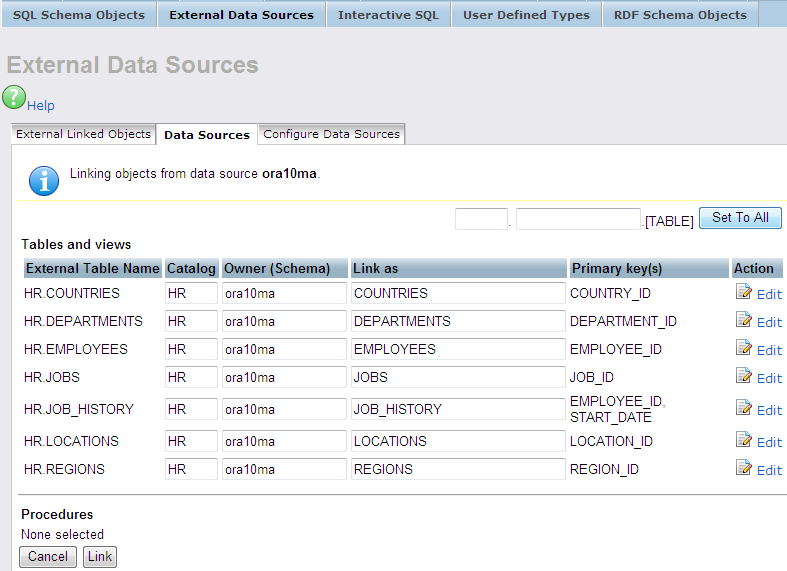Click edit icon for HR.JOBS row

pyautogui.click(x=743, y=377)
